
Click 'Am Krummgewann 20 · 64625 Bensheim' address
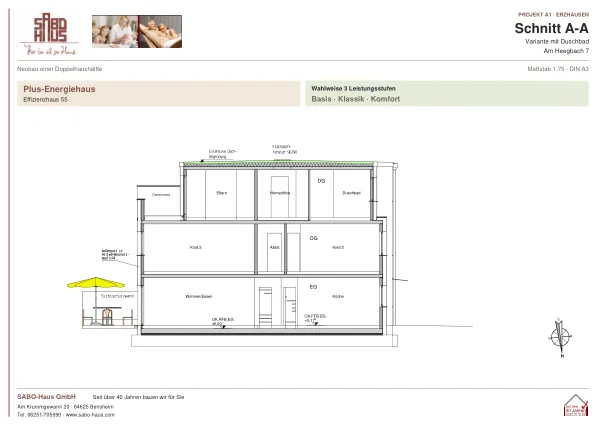click(65, 407)
